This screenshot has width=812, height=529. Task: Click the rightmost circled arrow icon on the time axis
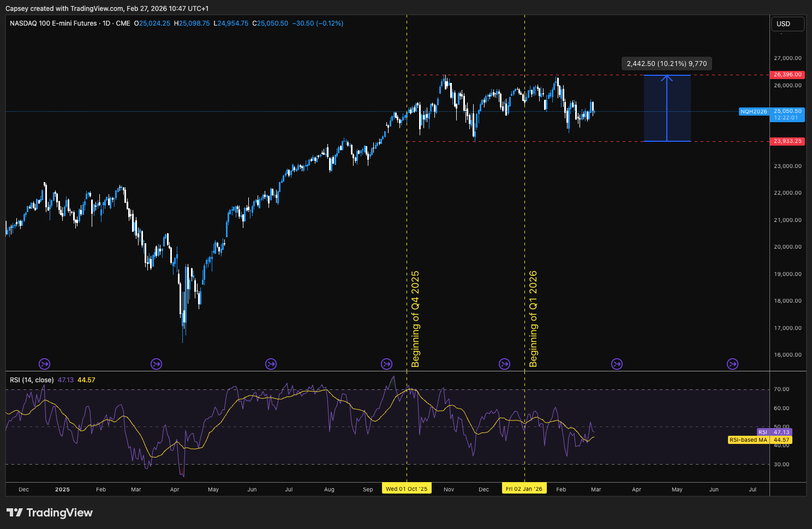pyautogui.click(x=732, y=364)
